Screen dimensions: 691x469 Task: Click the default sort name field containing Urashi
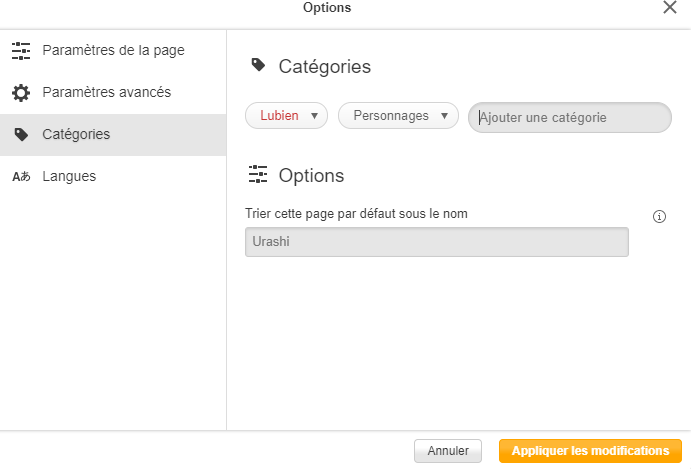436,242
